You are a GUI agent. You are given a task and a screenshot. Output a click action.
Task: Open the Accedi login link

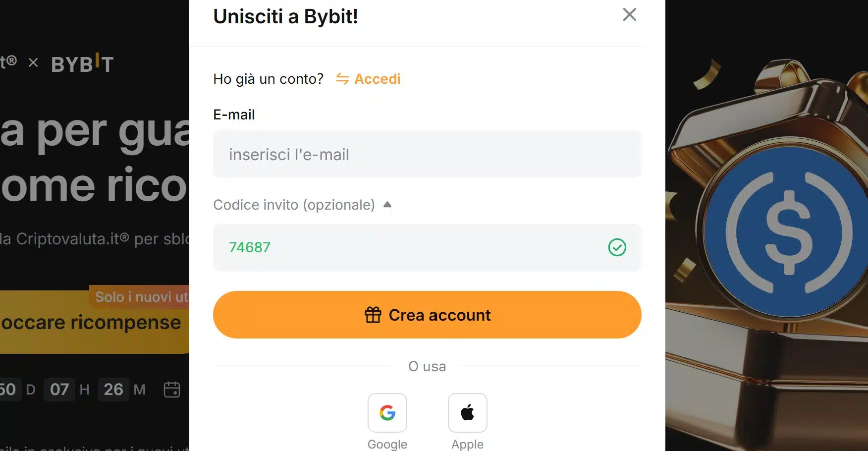click(x=377, y=78)
